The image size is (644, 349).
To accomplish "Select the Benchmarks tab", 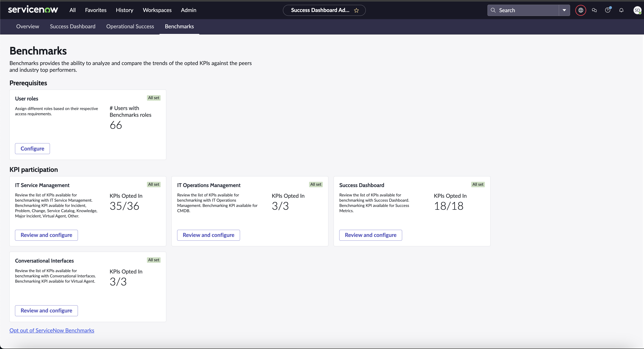I will pyautogui.click(x=179, y=26).
